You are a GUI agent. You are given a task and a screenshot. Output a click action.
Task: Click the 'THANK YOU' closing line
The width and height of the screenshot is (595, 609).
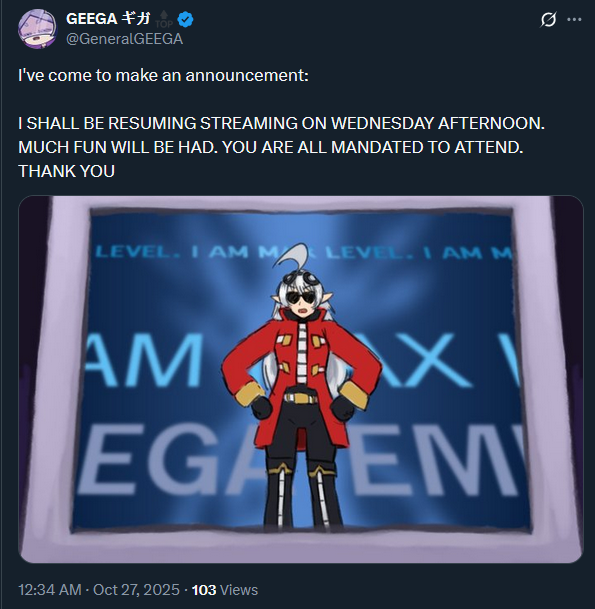66,171
